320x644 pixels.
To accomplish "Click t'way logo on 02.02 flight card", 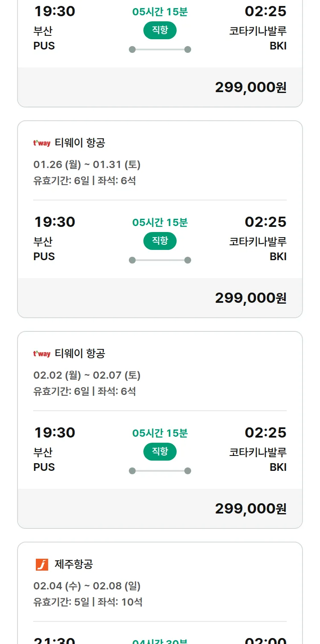I will tap(42, 354).
